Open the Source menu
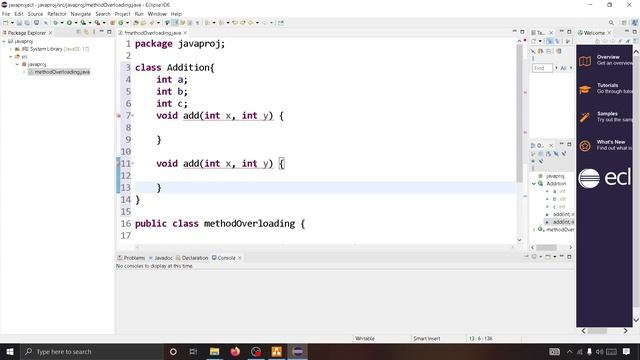640x360 pixels. point(35,14)
